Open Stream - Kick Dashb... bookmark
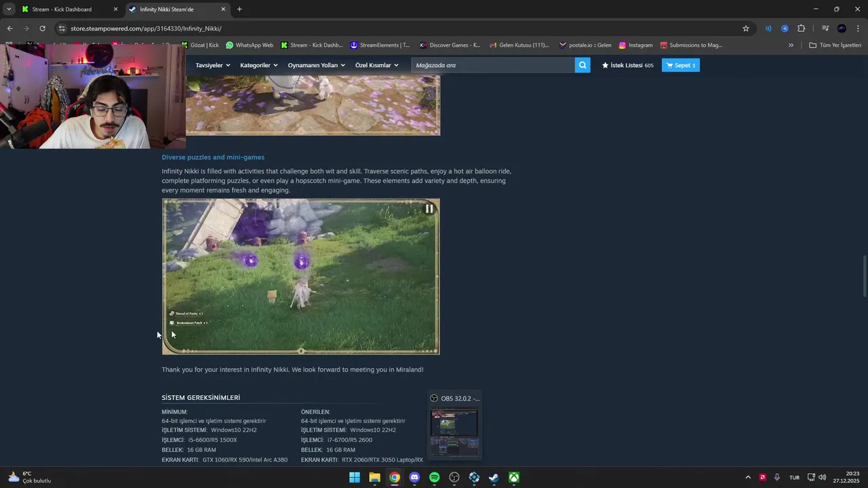Viewport: 868px width, 488px height. (311, 45)
